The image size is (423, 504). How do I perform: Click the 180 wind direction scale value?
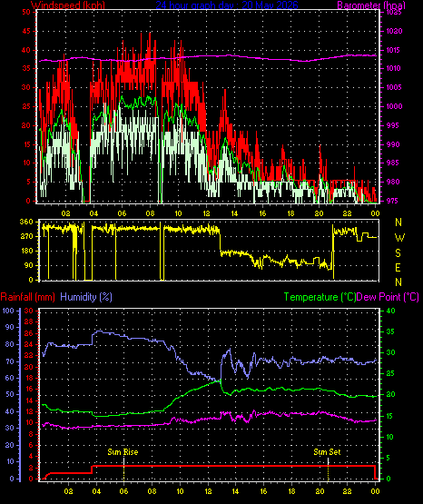pos(26,251)
